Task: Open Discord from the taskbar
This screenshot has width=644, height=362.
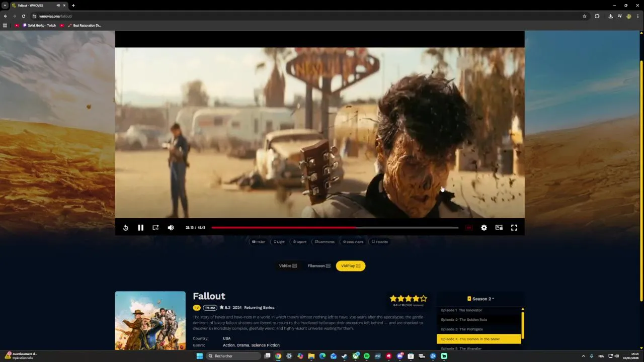Action: [399, 356]
